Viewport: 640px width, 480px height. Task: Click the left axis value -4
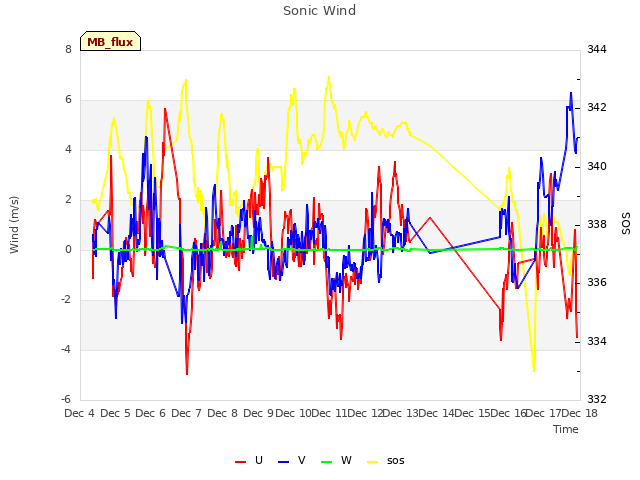[66, 349]
